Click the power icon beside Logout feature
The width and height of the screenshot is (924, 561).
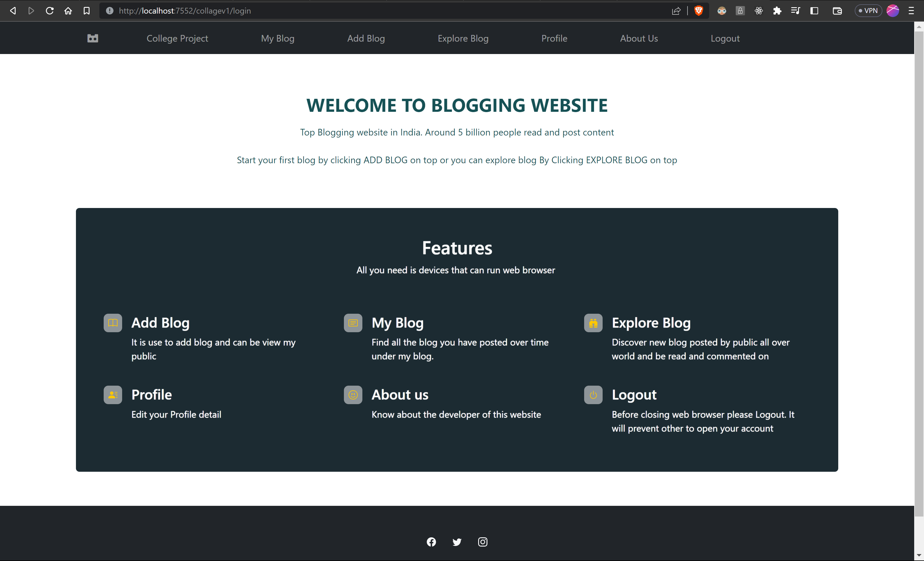pos(593,395)
